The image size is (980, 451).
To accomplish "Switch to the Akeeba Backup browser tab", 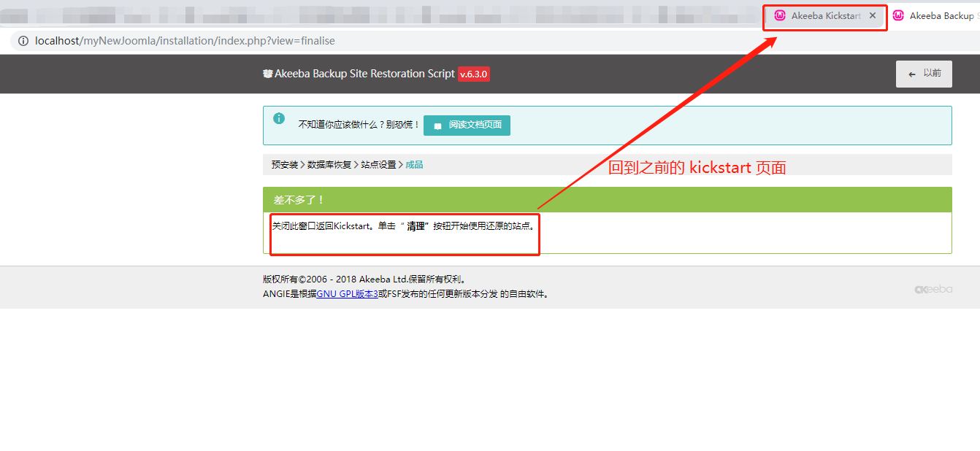I will click(935, 15).
